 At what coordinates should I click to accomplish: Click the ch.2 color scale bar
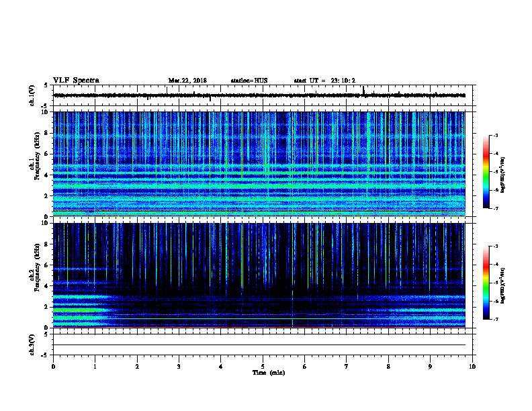point(486,283)
